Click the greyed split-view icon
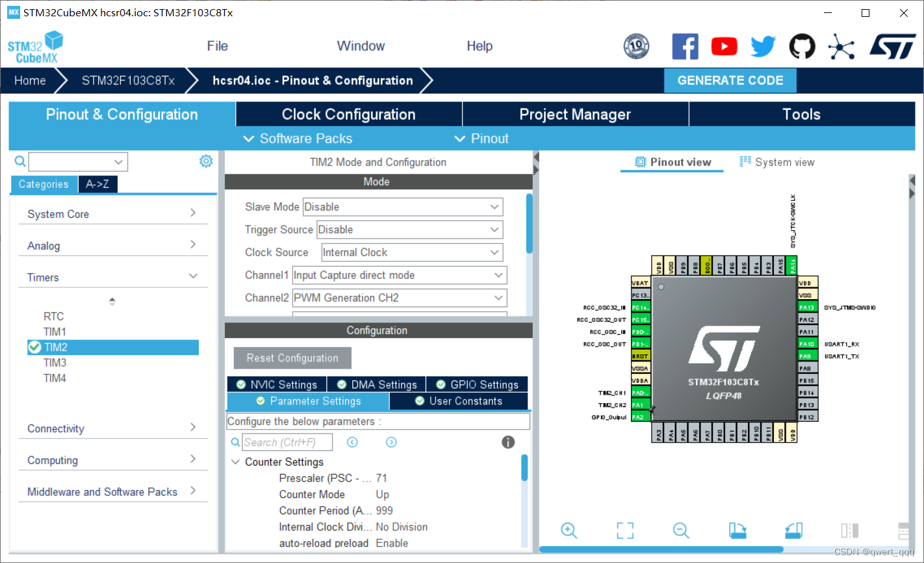 coord(849,530)
